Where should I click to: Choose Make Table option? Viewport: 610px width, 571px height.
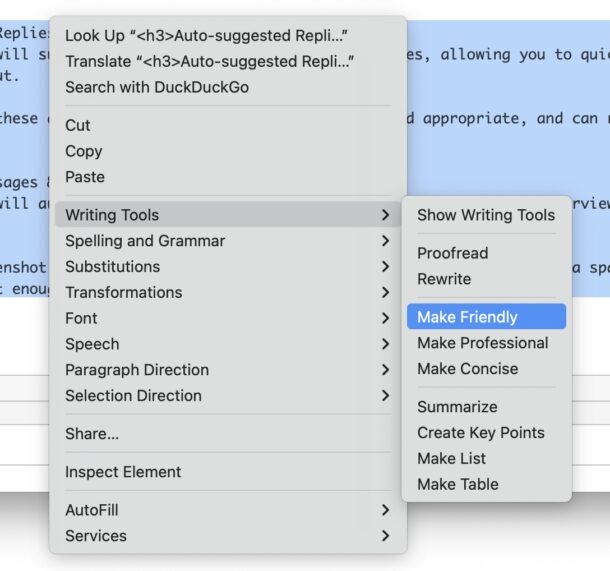point(457,484)
